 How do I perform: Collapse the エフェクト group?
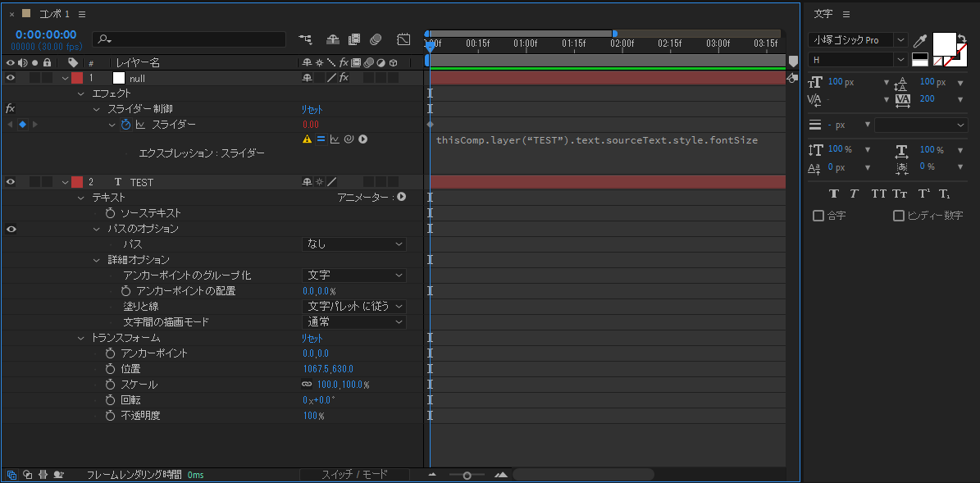[80, 93]
